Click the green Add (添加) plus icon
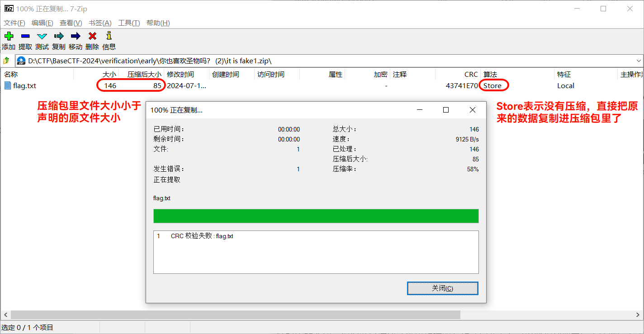The image size is (644, 334). [9, 36]
